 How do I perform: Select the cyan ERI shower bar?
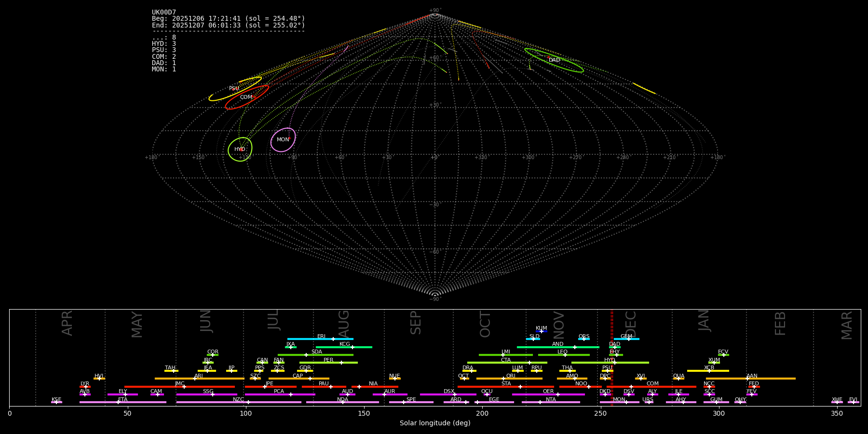tap(320, 339)
